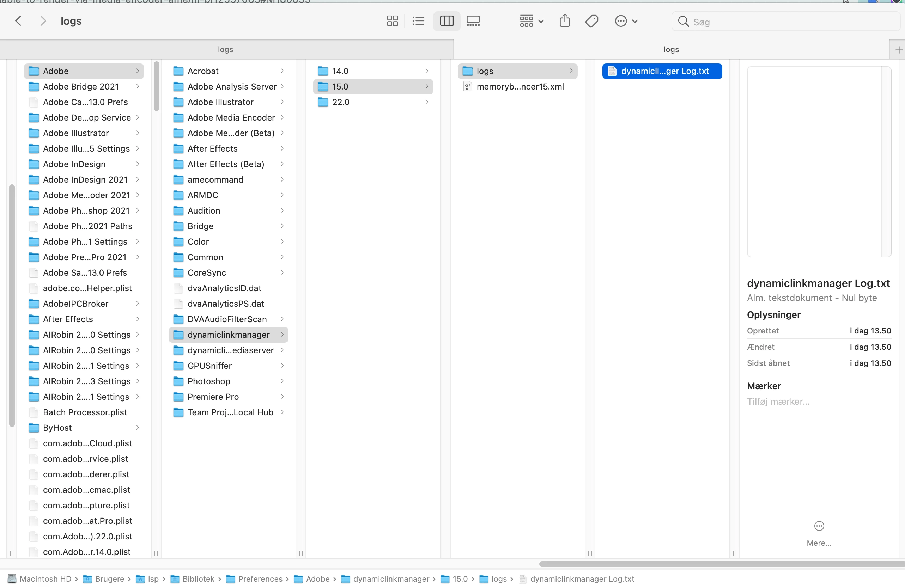
Task: Add a new tab with plus button
Action: (898, 50)
